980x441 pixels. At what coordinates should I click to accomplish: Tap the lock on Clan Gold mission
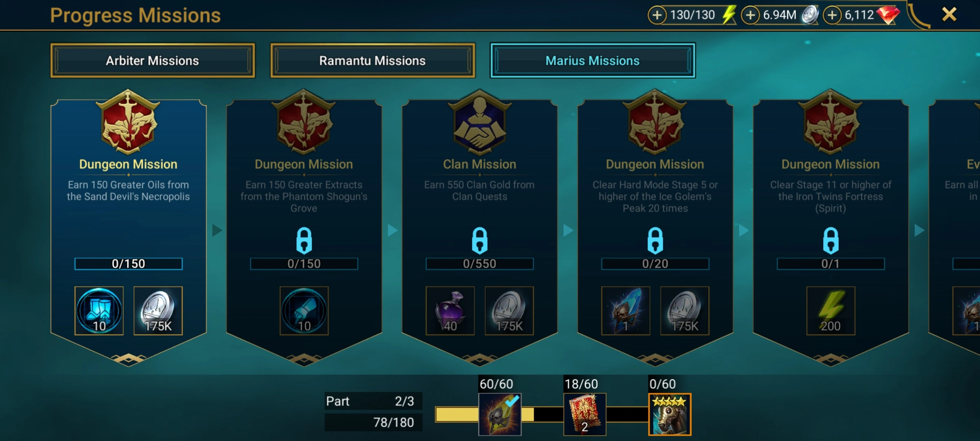point(479,241)
